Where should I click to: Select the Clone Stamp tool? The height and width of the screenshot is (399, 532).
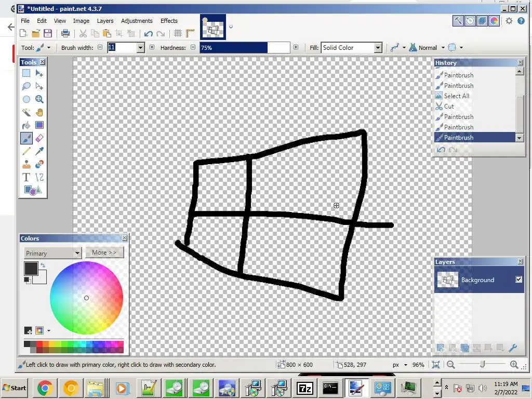(x=26, y=164)
